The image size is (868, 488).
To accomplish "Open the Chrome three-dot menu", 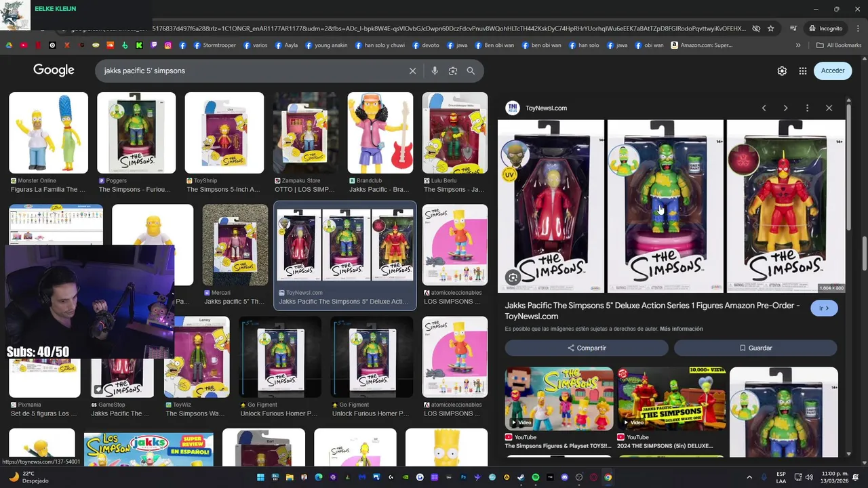I will coord(856,28).
